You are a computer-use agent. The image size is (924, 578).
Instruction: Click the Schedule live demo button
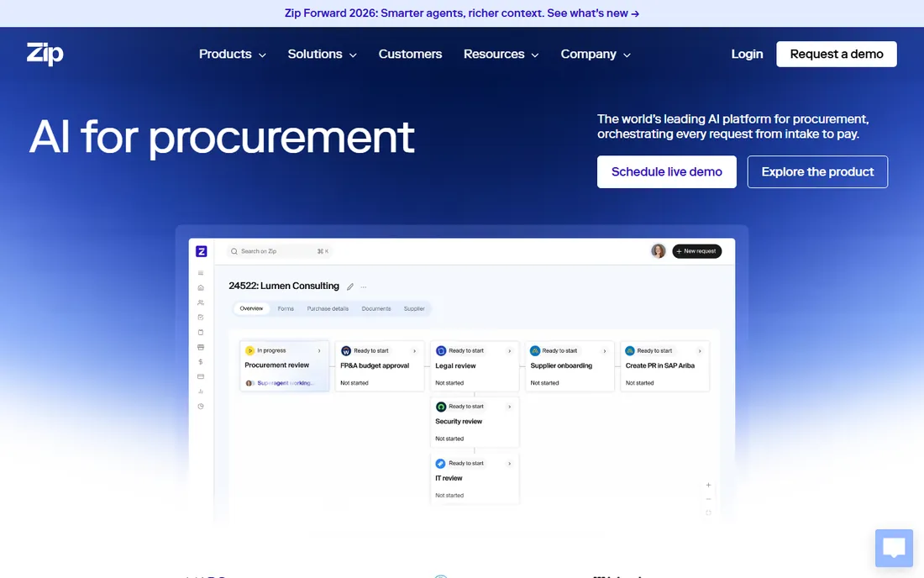pos(666,172)
